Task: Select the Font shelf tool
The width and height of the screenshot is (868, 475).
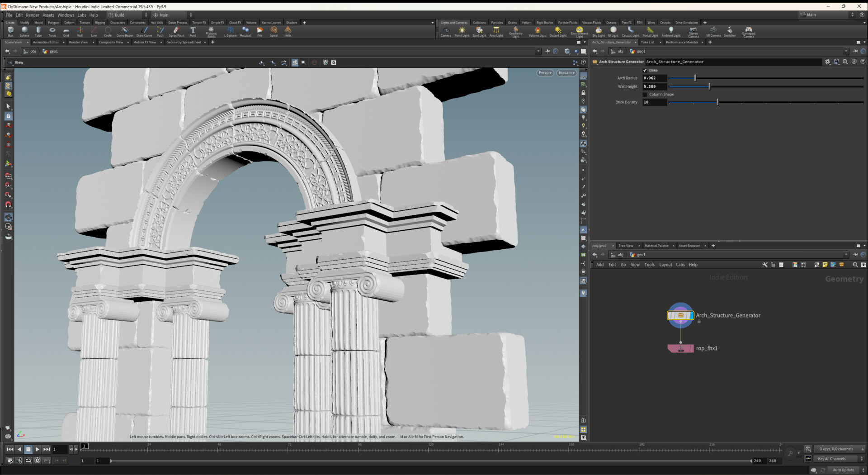Action: [x=193, y=31]
